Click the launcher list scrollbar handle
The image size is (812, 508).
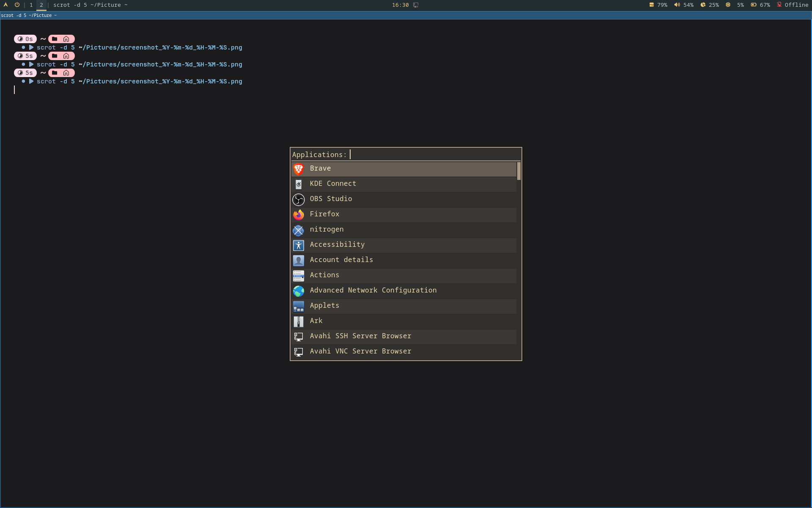tap(518, 171)
